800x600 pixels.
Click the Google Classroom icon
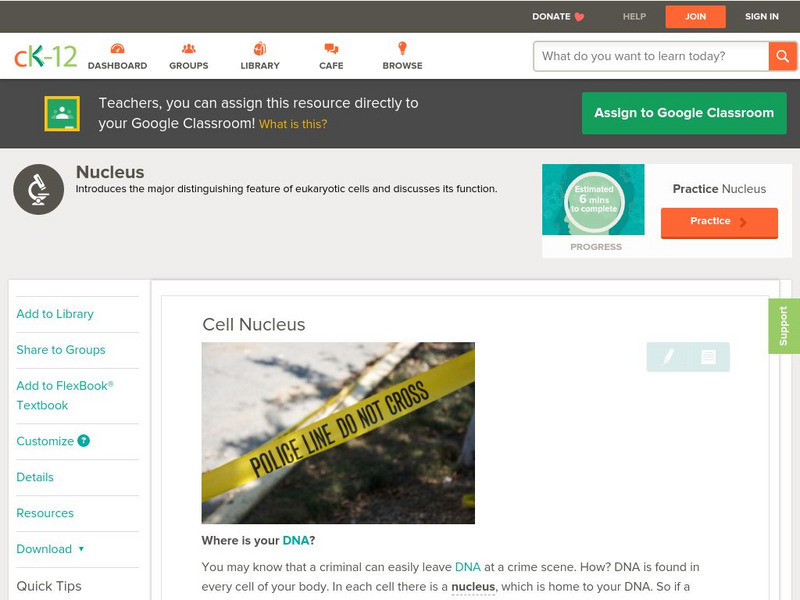click(62, 113)
